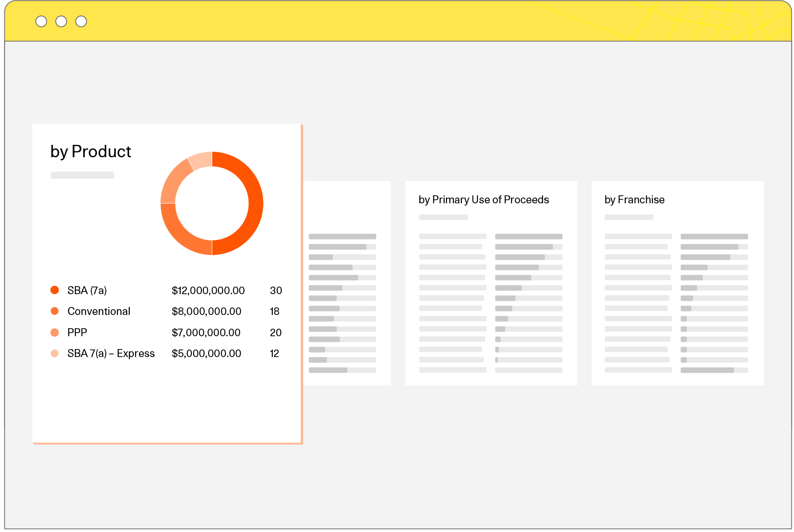The width and height of the screenshot is (794, 532).
Task: Click the $5,000,000.00 amount value
Action: (x=206, y=353)
